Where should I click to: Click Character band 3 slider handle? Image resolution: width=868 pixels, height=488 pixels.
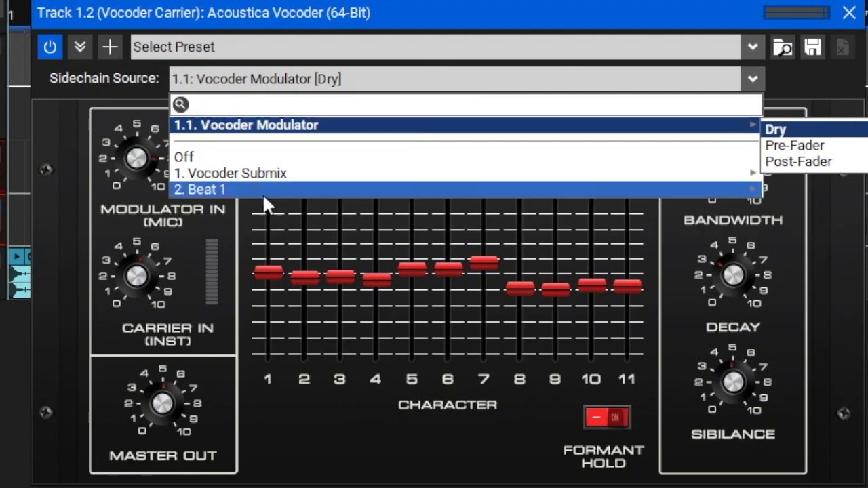pos(340,277)
